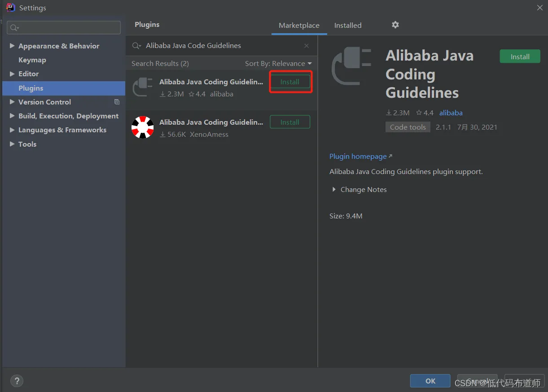The image size is (548, 392).
Task: Switch to the Marketplace tab
Action: 299,26
